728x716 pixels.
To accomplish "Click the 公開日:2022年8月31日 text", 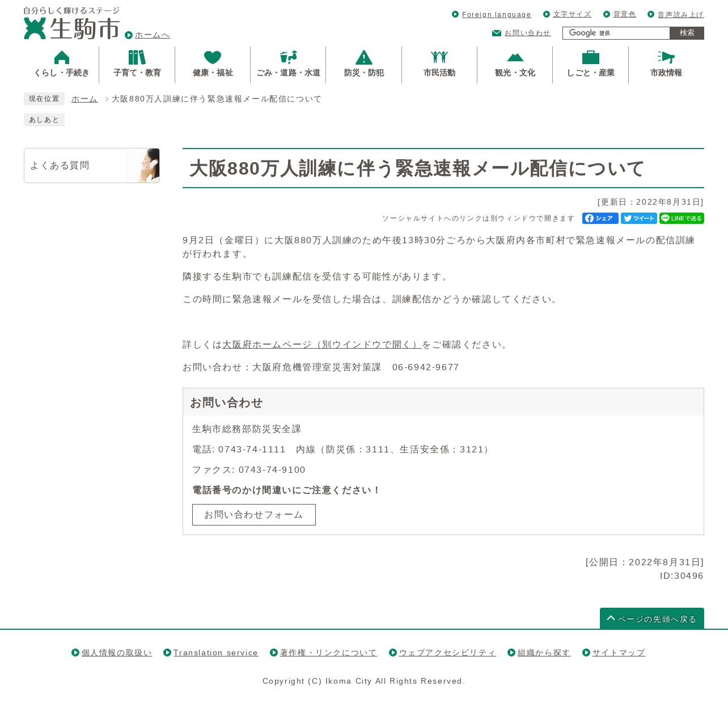I will [x=645, y=562].
